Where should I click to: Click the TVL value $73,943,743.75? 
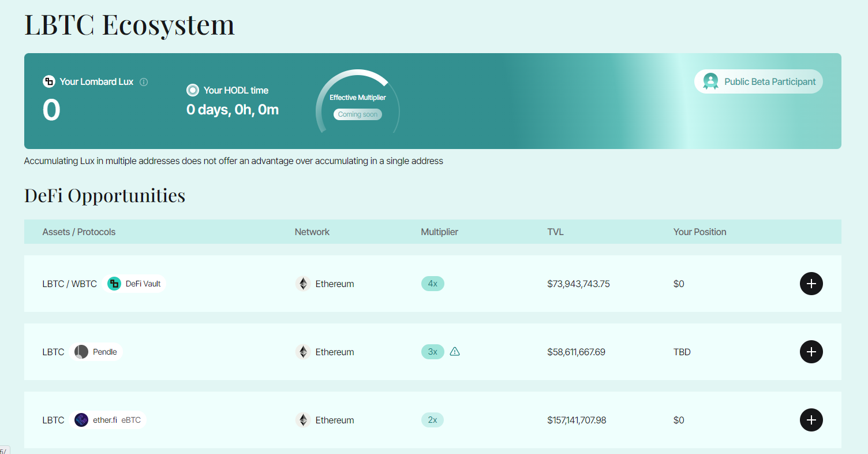[x=579, y=284]
